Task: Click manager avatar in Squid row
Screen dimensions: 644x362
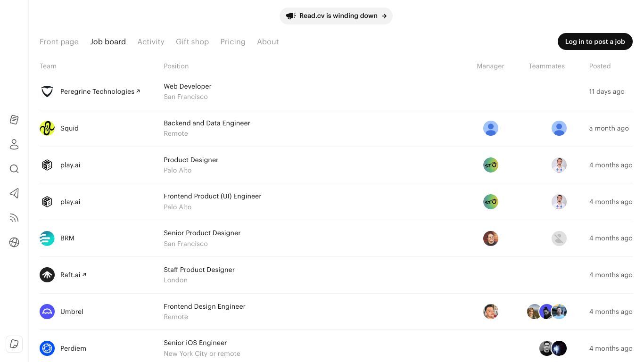Action: (491, 128)
